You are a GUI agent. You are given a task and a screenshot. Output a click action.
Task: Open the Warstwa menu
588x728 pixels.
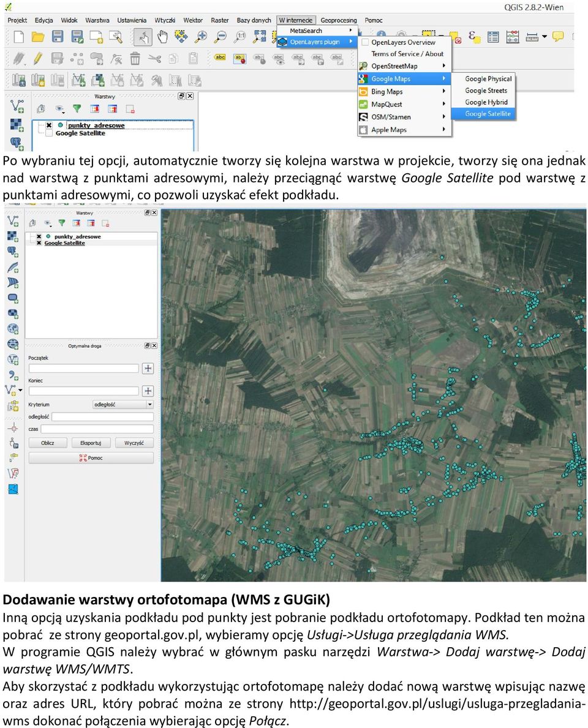97,20
